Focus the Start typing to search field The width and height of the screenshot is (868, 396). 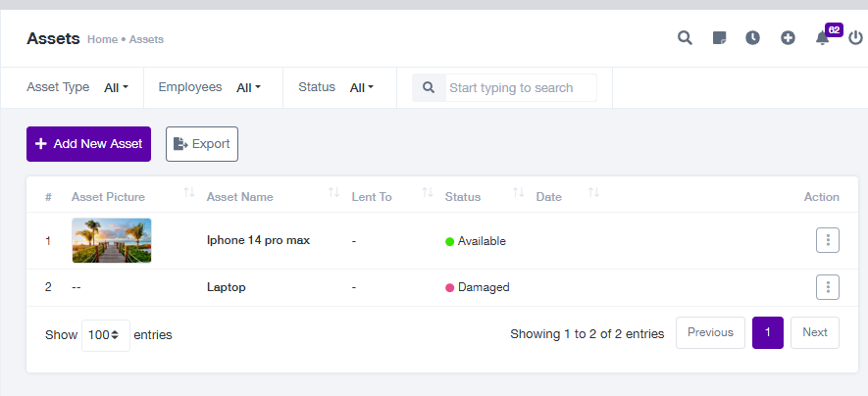[521, 87]
